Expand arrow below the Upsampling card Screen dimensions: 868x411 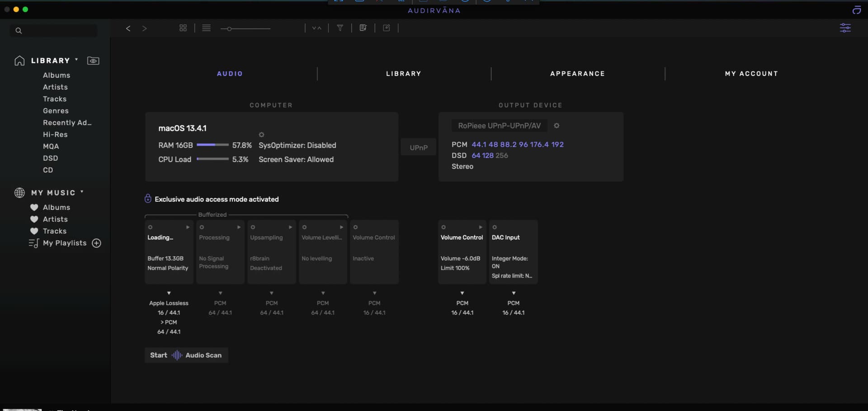pyautogui.click(x=272, y=293)
